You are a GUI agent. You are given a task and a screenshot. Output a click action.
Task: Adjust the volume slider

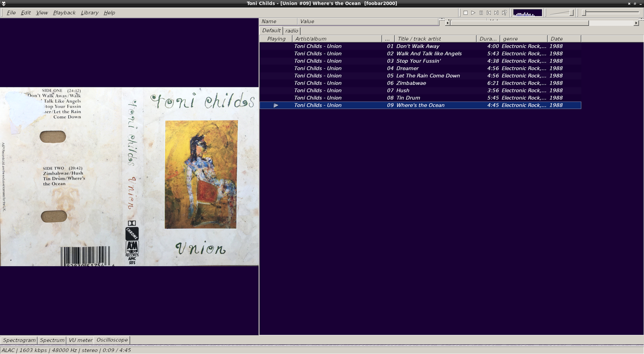tap(561, 13)
